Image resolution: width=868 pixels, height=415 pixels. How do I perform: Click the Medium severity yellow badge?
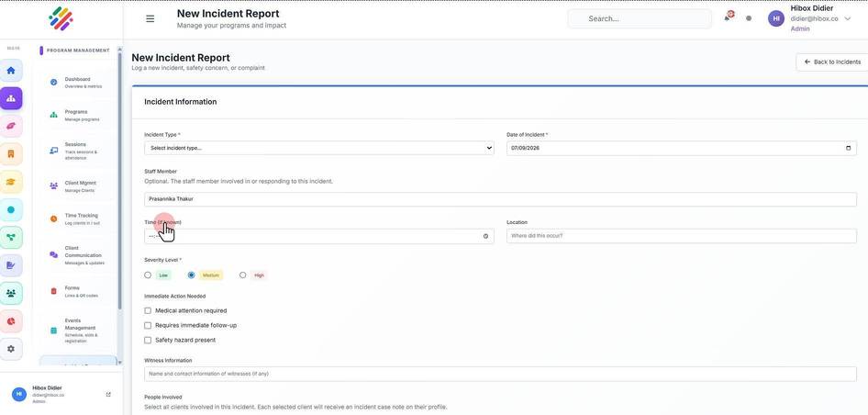click(x=211, y=275)
